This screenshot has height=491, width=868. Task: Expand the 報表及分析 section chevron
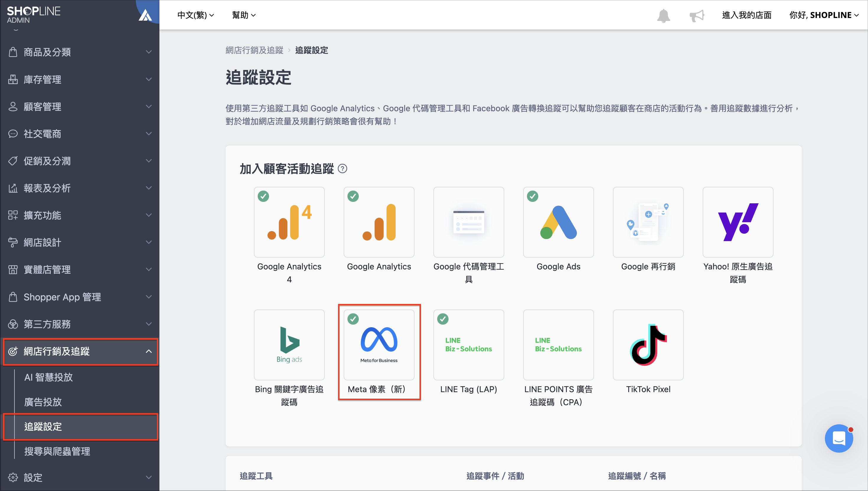pyautogui.click(x=149, y=188)
